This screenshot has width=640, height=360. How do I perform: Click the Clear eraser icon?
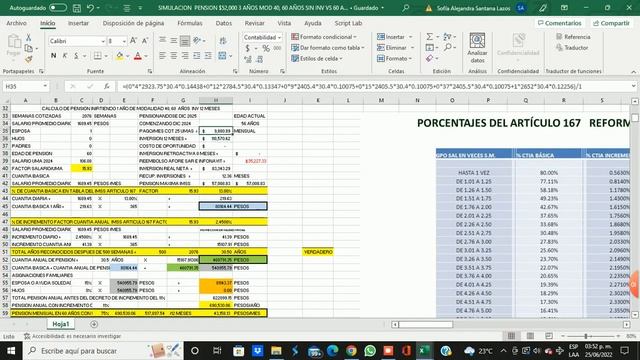tap(429, 59)
